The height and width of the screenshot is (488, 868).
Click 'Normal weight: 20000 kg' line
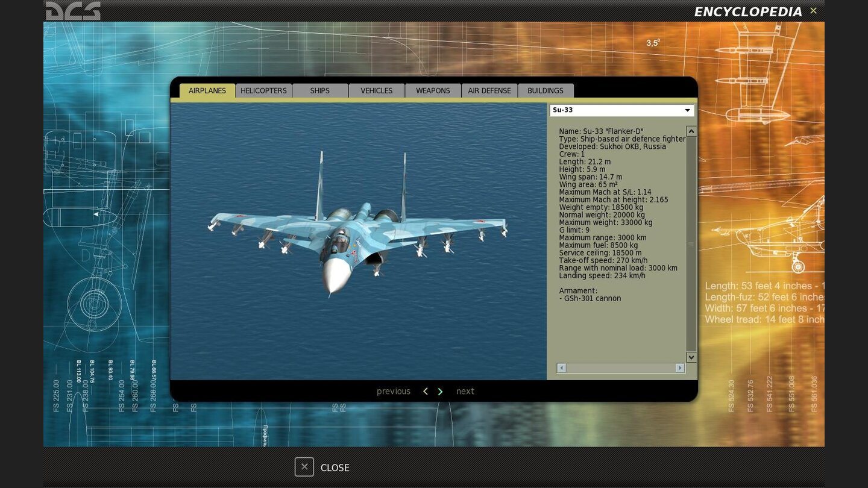[602, 215]
